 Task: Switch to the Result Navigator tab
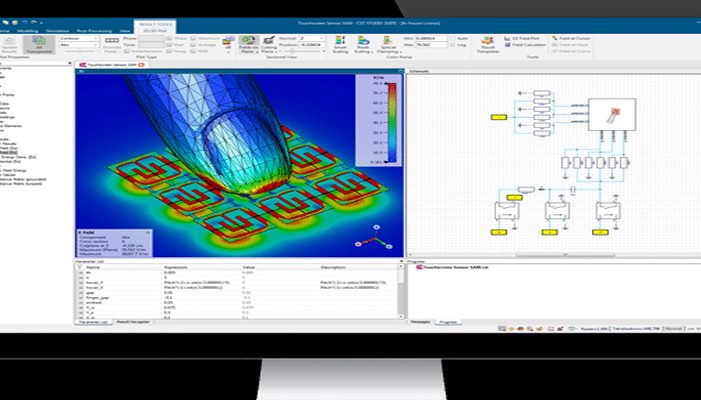tap(133, 323)
